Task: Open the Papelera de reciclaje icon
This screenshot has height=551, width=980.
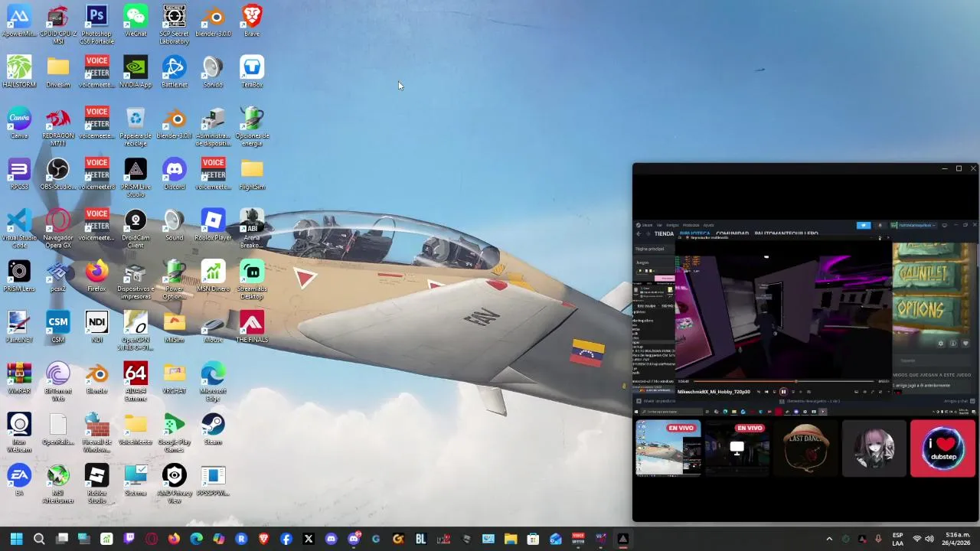Action: tap(136, 127)
